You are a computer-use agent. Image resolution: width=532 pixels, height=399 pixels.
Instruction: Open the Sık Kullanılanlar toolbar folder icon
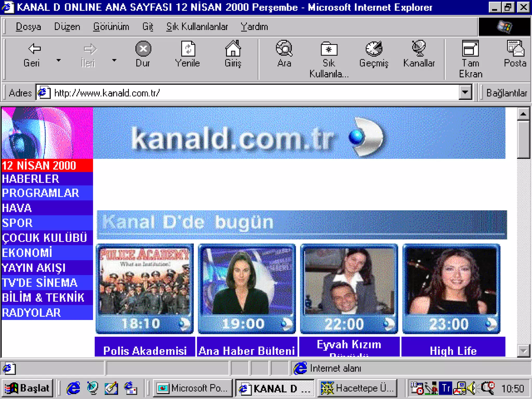(x=329, y=49)
